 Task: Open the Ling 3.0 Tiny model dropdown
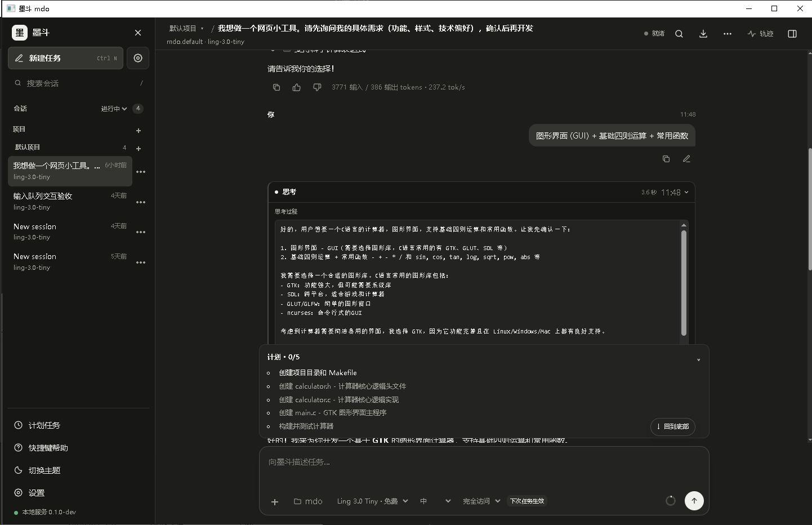pyautogui.click(x=372, y=501)
